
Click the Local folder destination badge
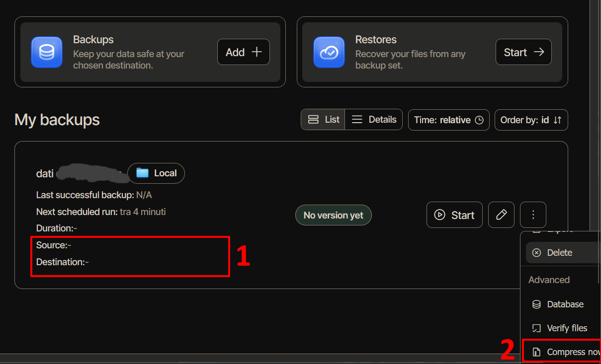[x=156, y=173]
